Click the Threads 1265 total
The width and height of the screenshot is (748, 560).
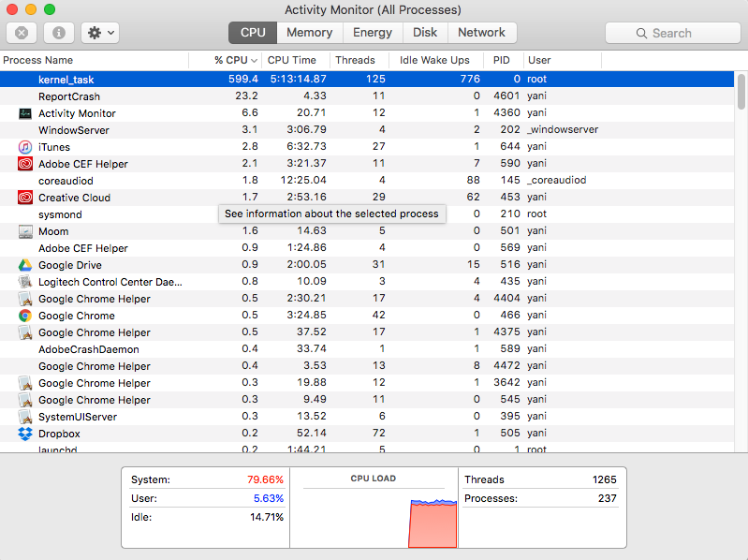coord(605,479)
